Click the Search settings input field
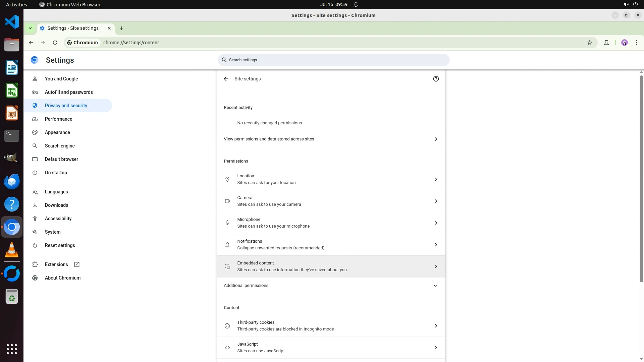The width and height of the screenshot is (644, 362). pos(333,60)
